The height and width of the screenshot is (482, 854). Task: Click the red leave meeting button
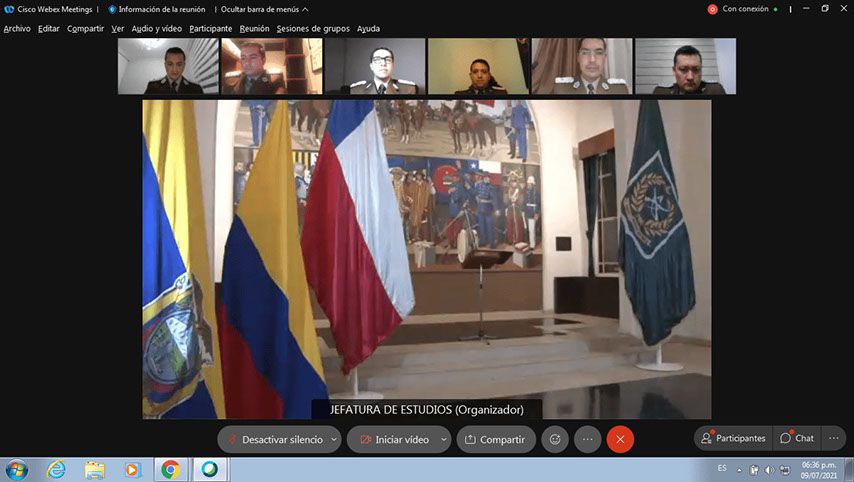click(620, 439)
